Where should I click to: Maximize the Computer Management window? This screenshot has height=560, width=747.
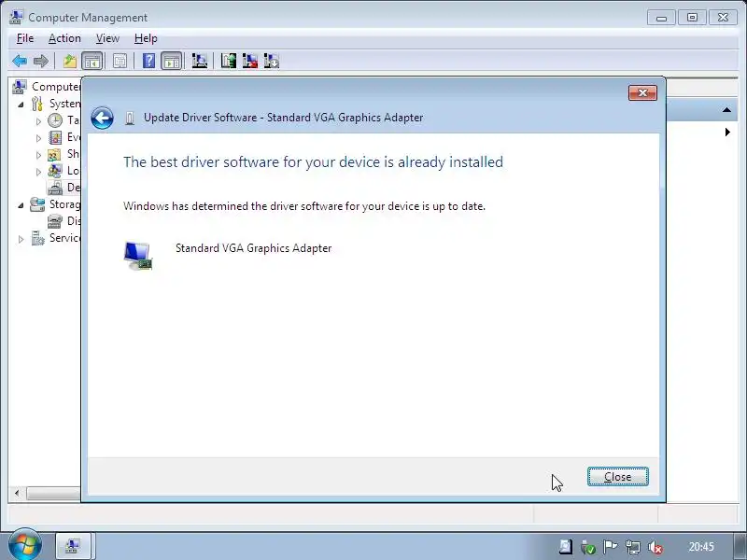(692, 18)
